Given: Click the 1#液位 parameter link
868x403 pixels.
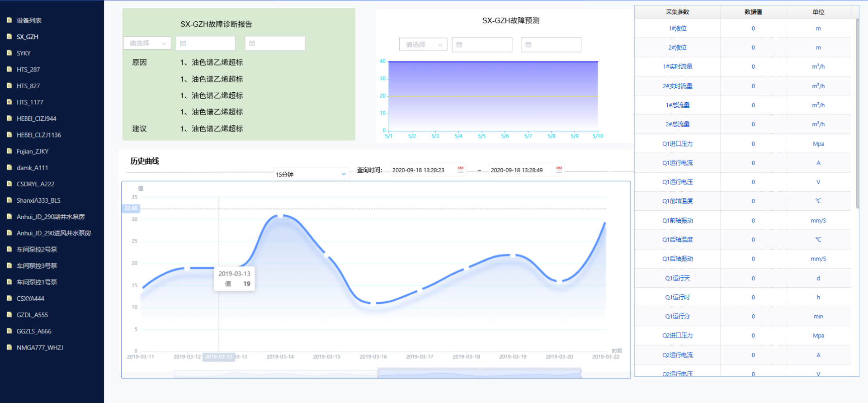Looking at the screenshot, I should click(677, 28).
